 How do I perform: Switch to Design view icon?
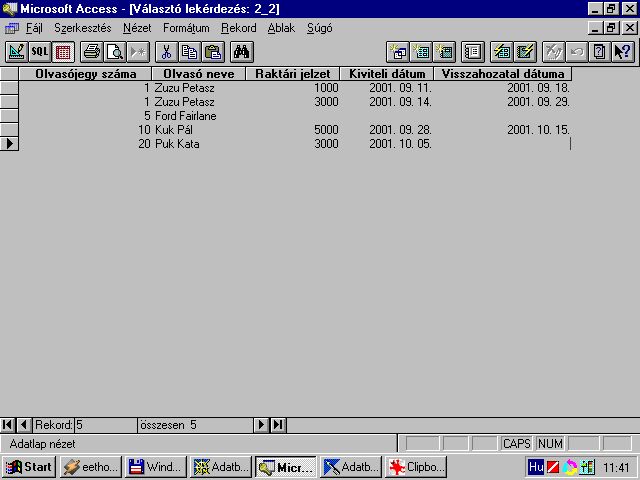(x=16, y=52)
